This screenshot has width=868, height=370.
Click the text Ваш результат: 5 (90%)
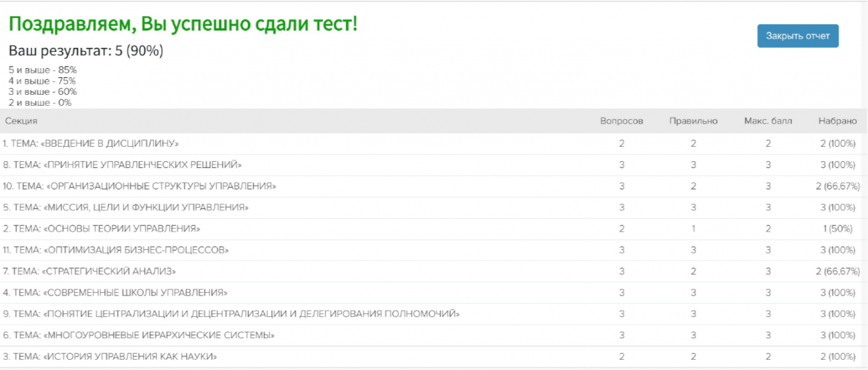[x=86, y=51]
